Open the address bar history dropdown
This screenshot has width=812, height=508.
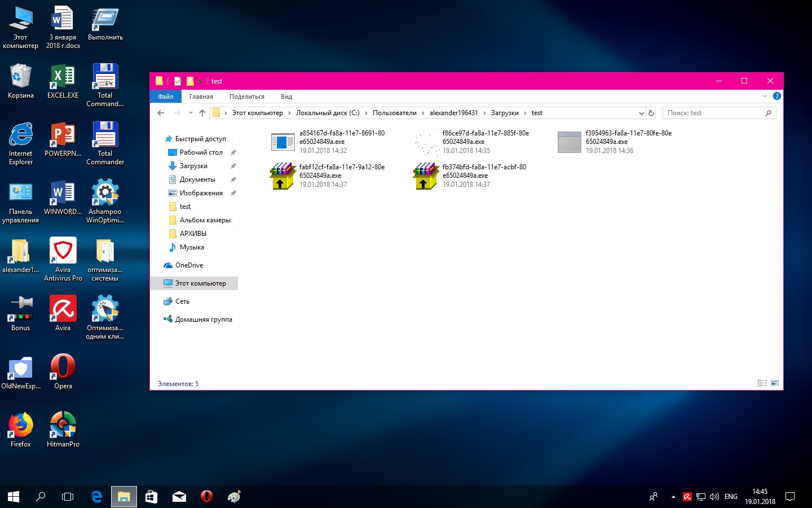pyautogui.click(x=641, y=113)
